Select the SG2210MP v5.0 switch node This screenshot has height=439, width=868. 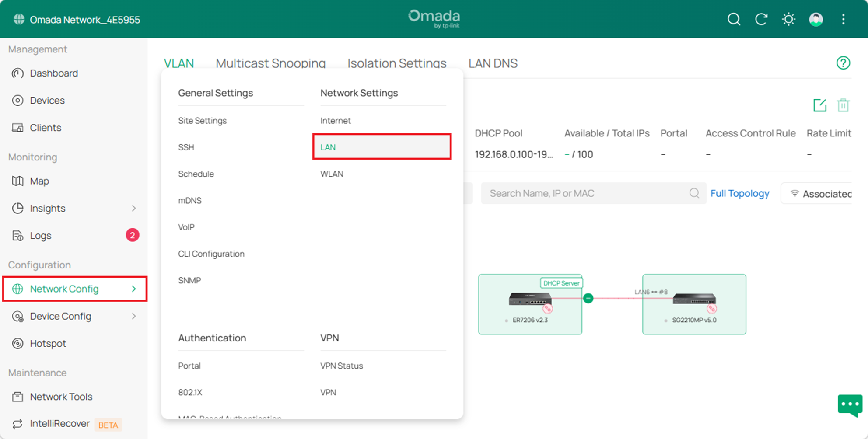[x=694, y=304]
